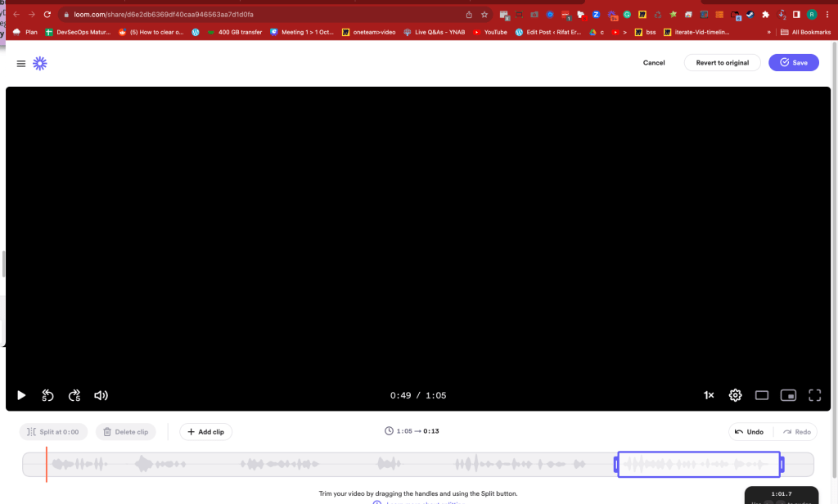Open the All Bookmarks folder
The height and width of the screenshot is (504, 838).
pyautogui.click(x=806, y=32)
